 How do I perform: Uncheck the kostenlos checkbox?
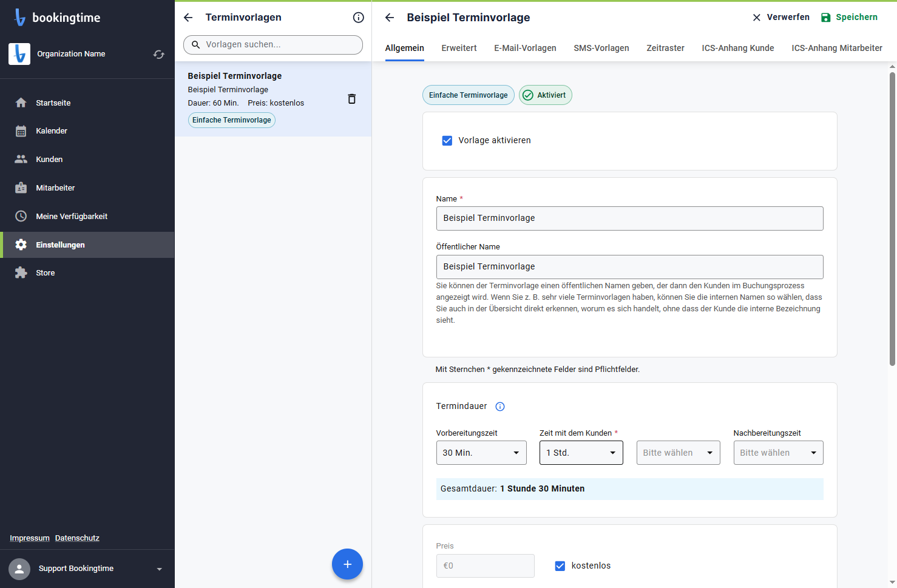[x=560, y=566]
